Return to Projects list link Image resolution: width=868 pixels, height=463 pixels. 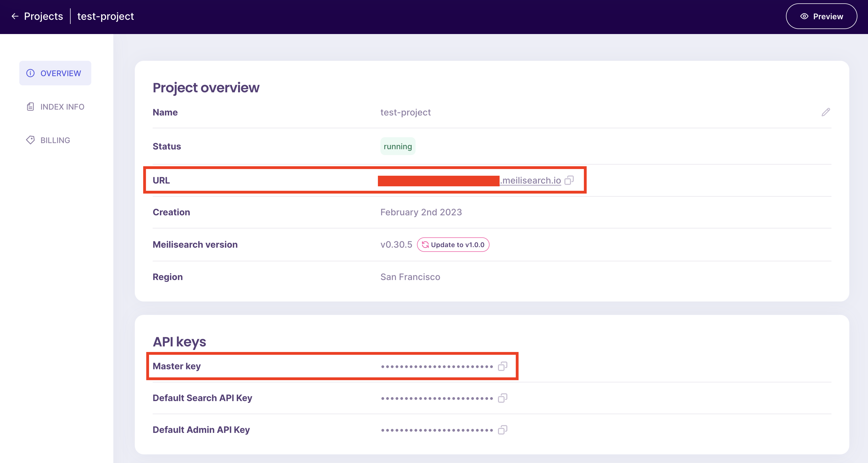(44, 16)
